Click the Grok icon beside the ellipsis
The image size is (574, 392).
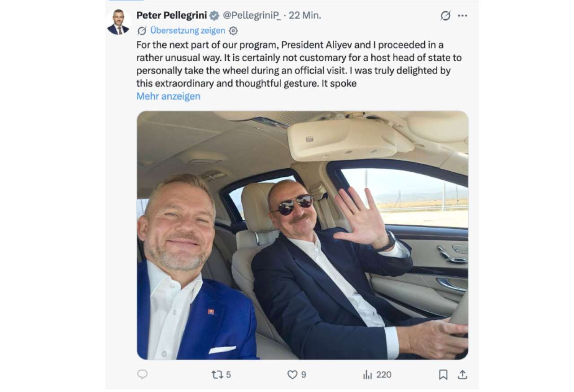click(445, 16)
